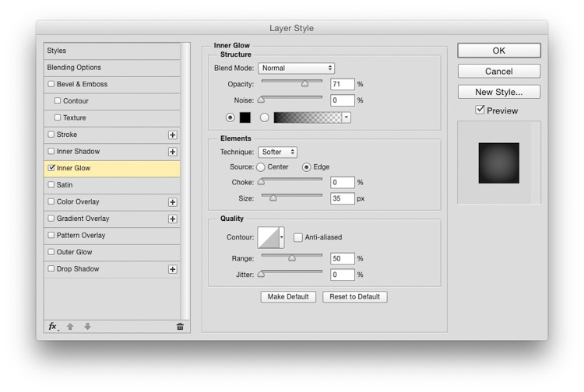This screenshot has height=392, width=584.
Task: Add another Inner Shadow with plus icon
Action: (173, 152)
